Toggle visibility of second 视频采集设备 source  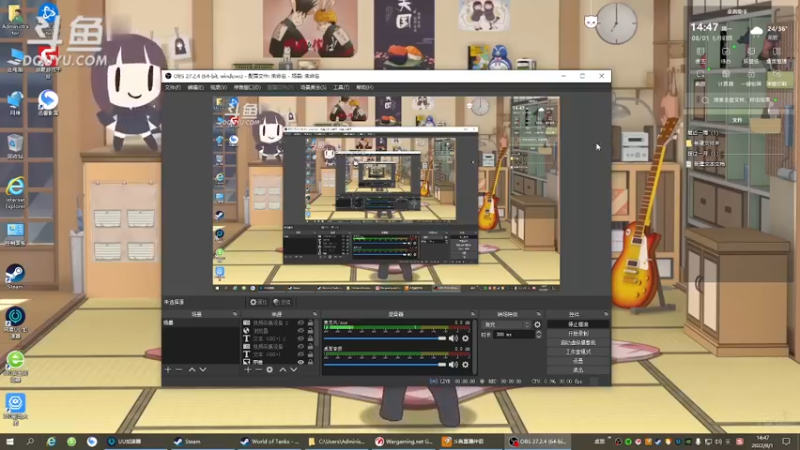(301, 346)
